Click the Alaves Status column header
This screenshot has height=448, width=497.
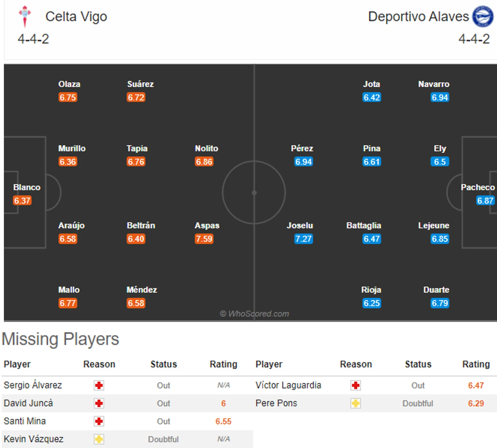tap(418, 364)
